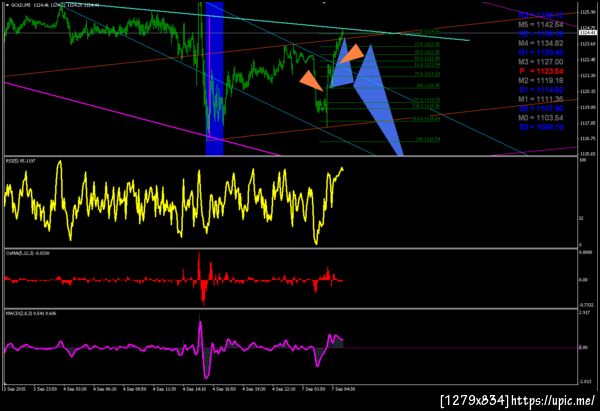Click the 4 Sep 14:10 time label
Screen dimensions: 600x411
click(x=195, y=389)
